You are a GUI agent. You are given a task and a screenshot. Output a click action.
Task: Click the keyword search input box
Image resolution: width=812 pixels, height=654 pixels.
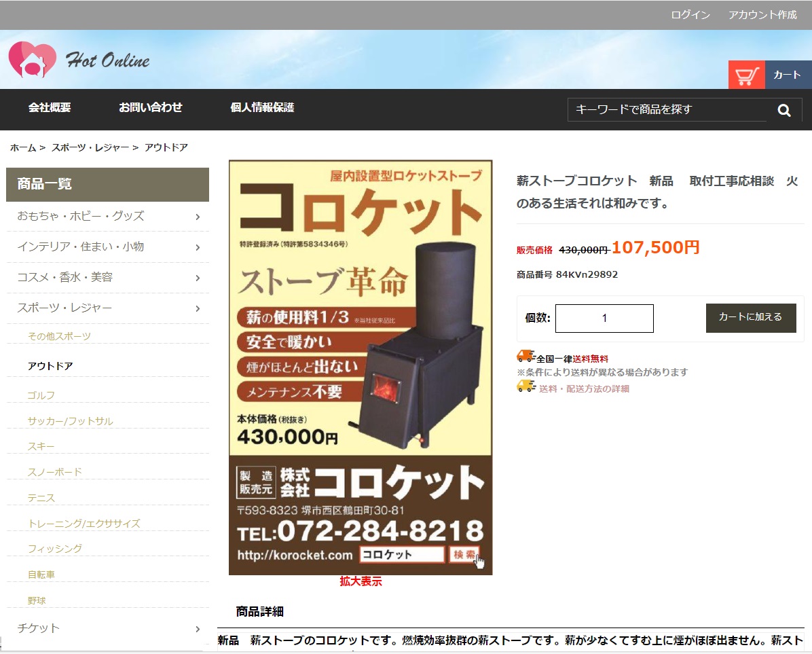(667, 109)
